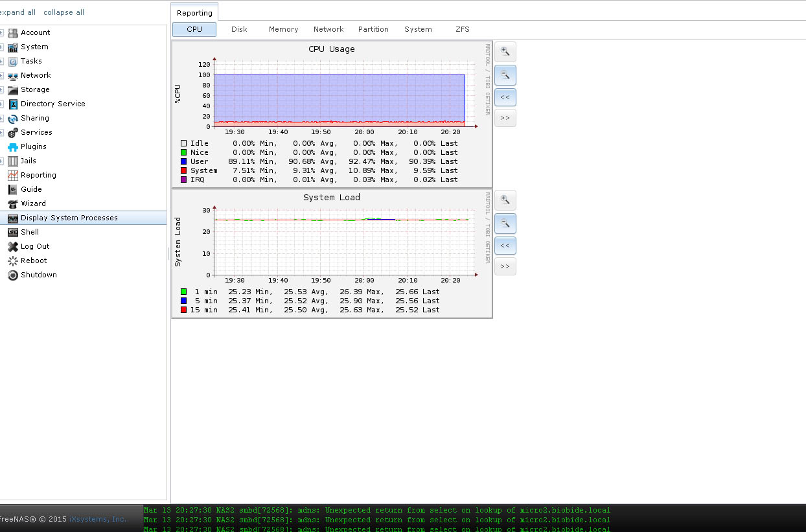This screenshot has width=806, height=532.
Task: Switch to the Memory tab
Action: coord(284,29)
